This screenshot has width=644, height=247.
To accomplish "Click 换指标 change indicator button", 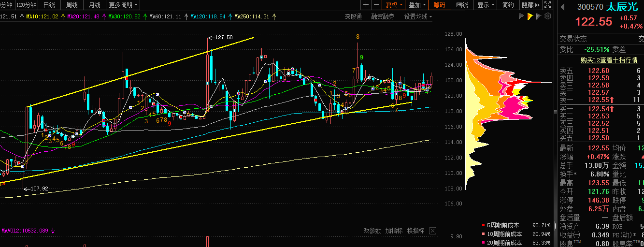I will (415, 231).
